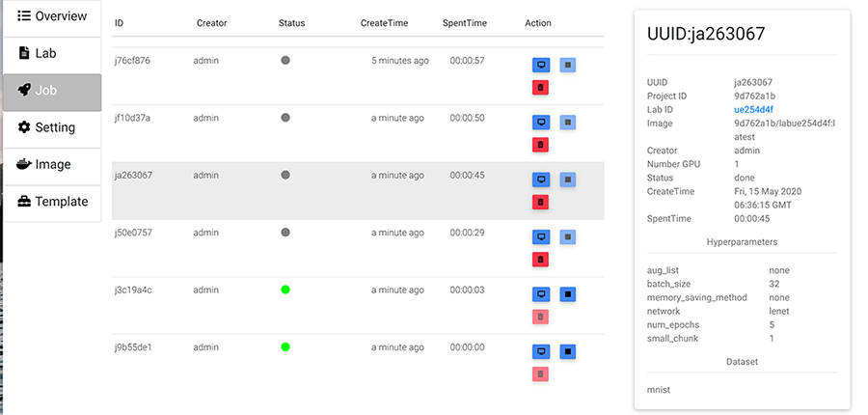This screenshot has height=415, width=868.
Task: Open the Lab menu item
Action: [52, 53]
